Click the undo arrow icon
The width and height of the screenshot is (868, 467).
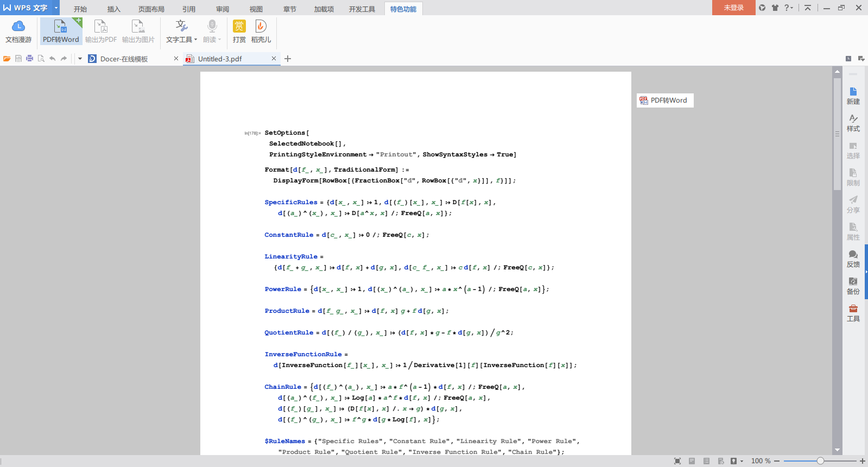coord(52,59)
